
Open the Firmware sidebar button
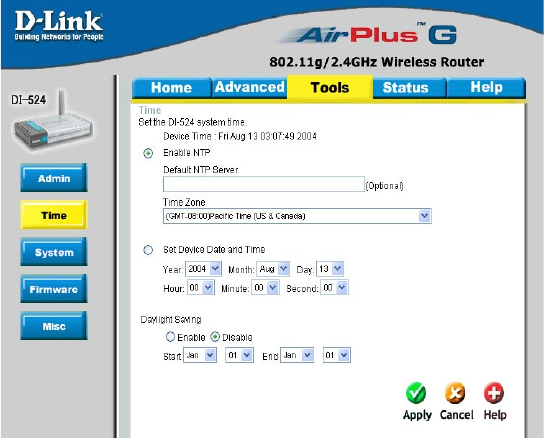(54, 289)
